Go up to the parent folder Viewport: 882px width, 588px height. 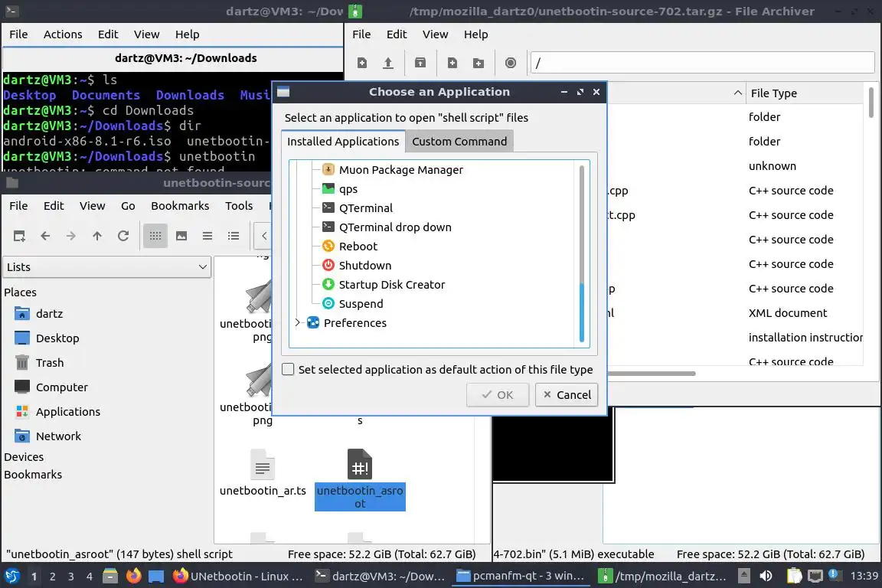pos(97,236)
